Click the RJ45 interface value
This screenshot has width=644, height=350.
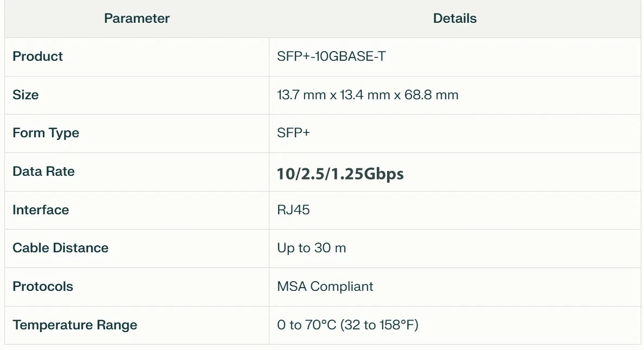pos(293,210)
